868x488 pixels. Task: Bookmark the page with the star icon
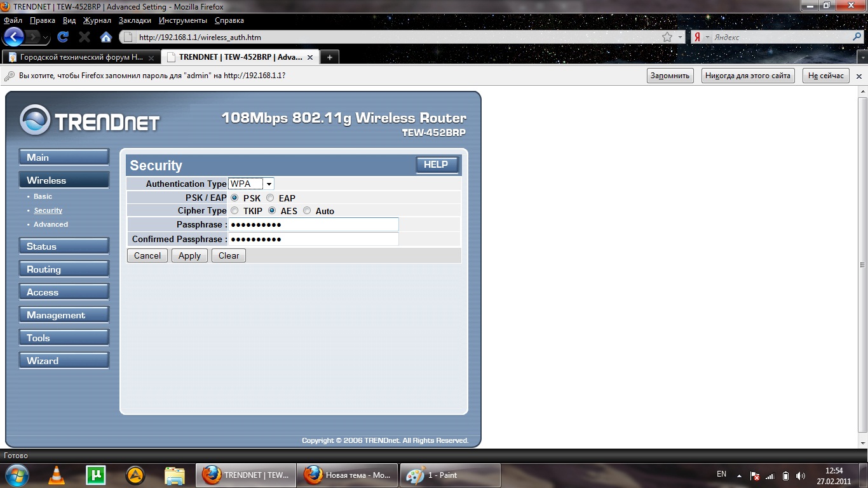667,37
